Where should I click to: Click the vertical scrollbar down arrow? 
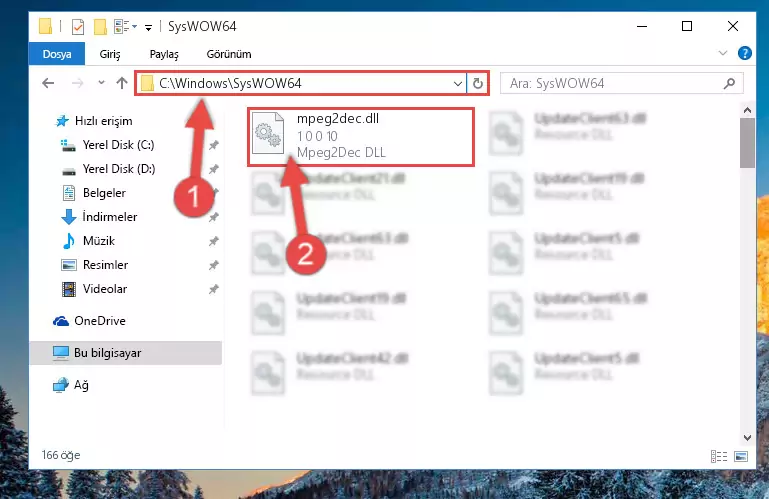pos(747,438)
